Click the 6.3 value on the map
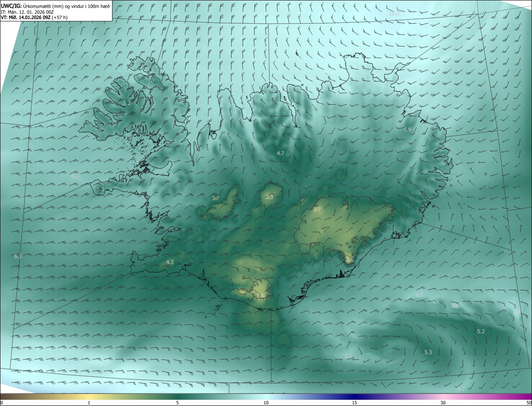The image size is (532, 406). [17, 257]
